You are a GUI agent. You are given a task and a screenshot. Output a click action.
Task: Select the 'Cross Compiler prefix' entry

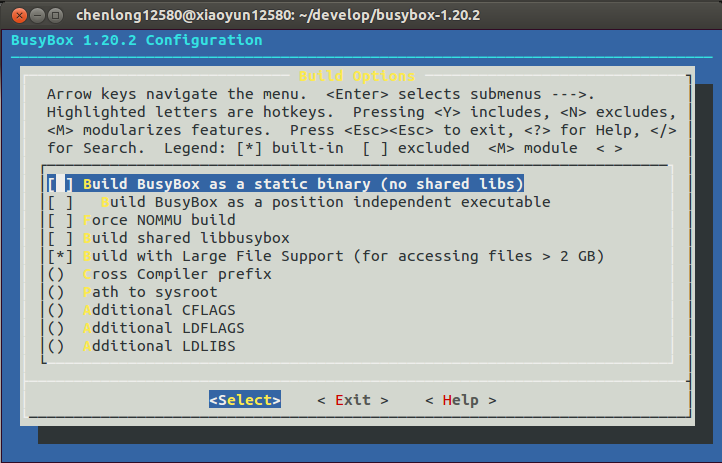click(x=177, y=274)
